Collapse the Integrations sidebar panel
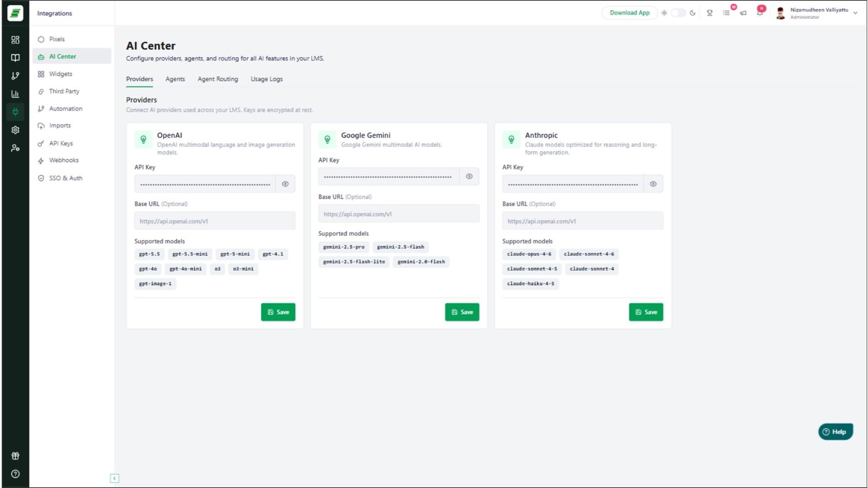The width and height of the screenshot is (868, 488). click(114, 478)
